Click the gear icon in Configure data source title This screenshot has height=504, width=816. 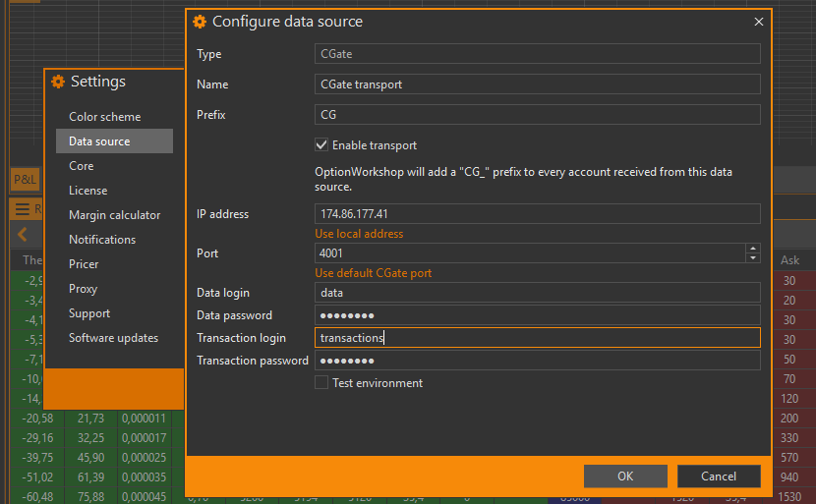(x=200, y=22)
